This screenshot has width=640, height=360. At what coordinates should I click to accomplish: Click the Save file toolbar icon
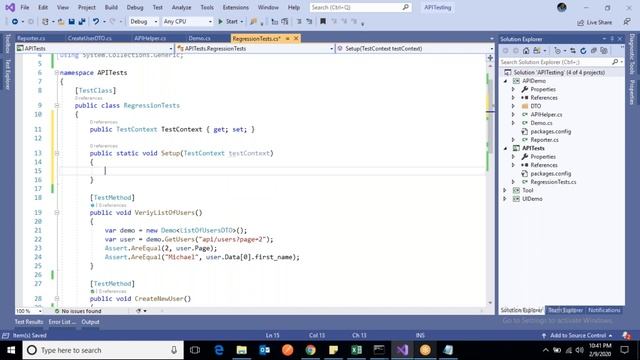(x=71, y=22)
